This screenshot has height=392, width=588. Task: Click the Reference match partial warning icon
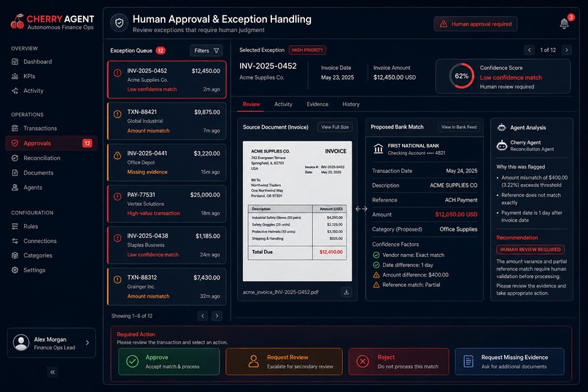(376, 285)
